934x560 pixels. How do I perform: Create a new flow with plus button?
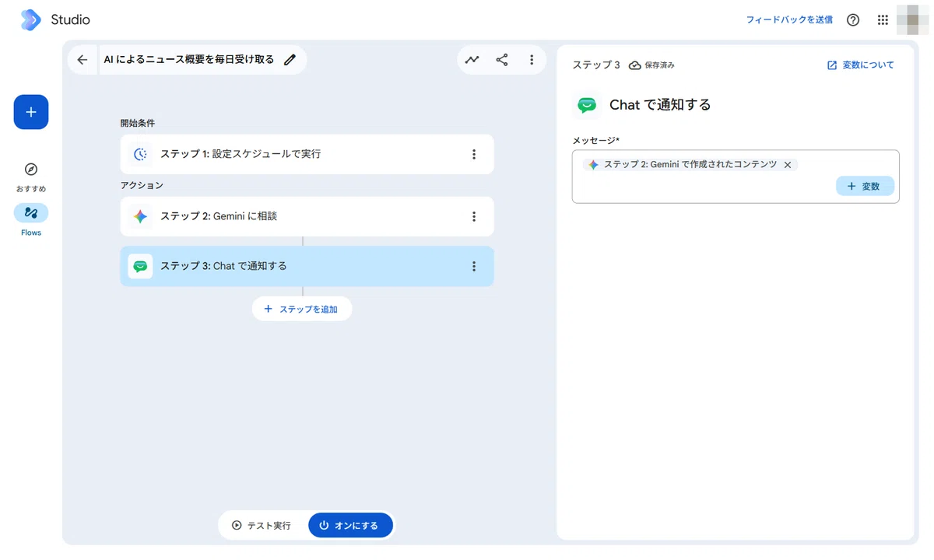click(x=31, y=112)
